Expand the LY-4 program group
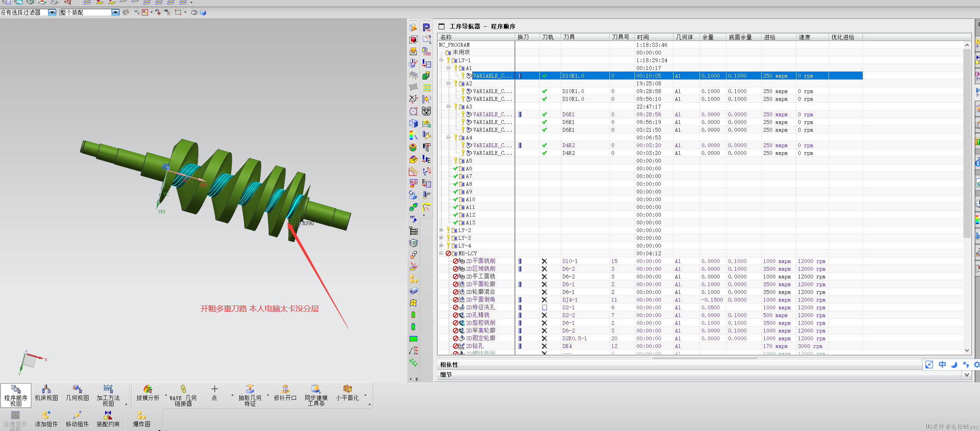The height and width of the screenshot is (431, 980). 441,246
